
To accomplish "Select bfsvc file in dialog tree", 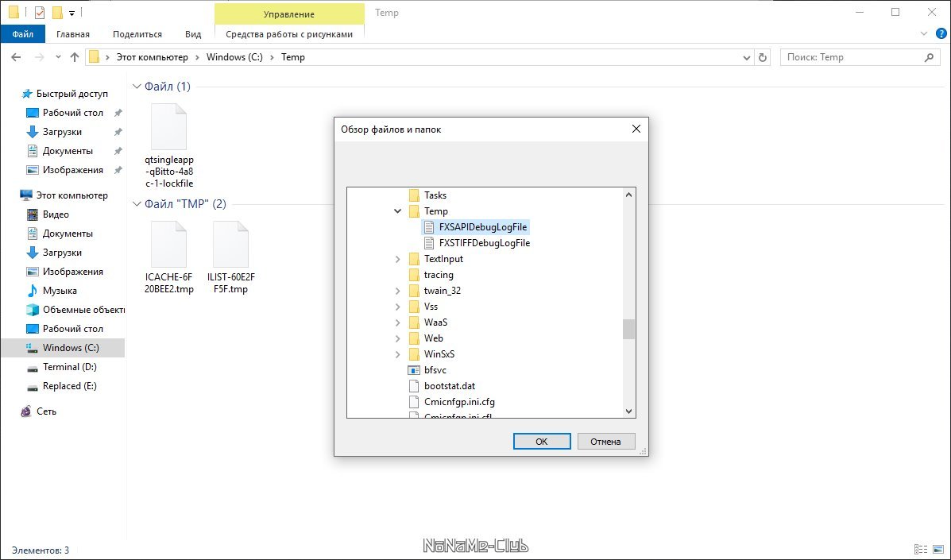I will pos(435,369).
